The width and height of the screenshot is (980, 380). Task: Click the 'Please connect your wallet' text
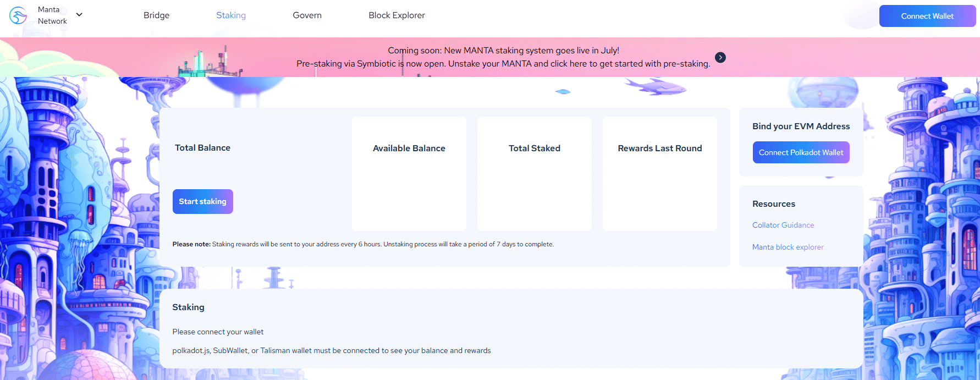point(218,332)
